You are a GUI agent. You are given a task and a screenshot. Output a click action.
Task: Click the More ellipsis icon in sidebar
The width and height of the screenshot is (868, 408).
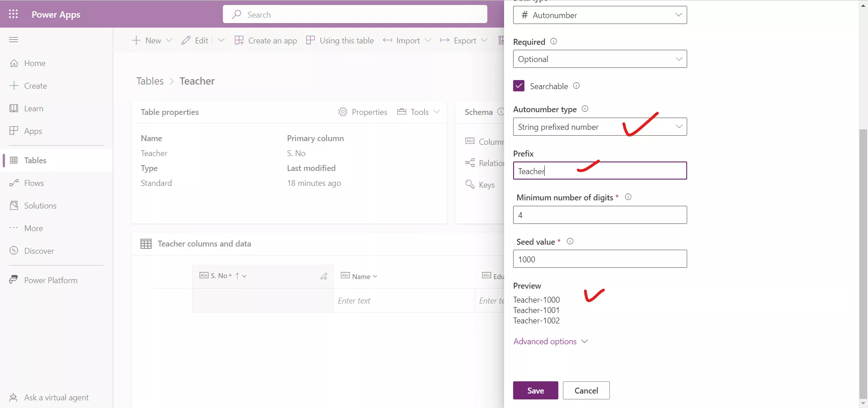click(x=14, y=228)
